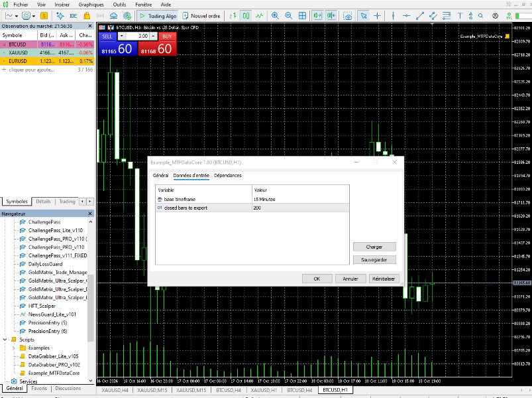Image resolution: width=532 pixels, height=398 pixels.
Task: Open the account profile icon
Action: pyautogui.click(x=496, y=16)
